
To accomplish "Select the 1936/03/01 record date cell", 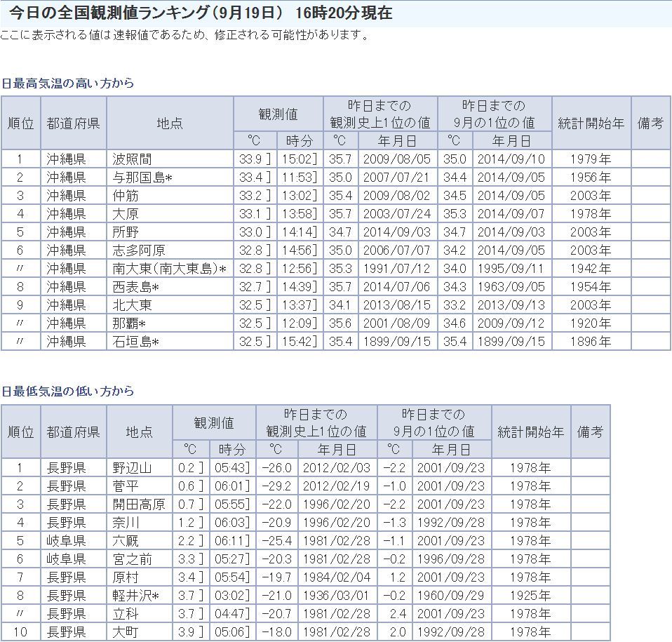I will point(337,596).
